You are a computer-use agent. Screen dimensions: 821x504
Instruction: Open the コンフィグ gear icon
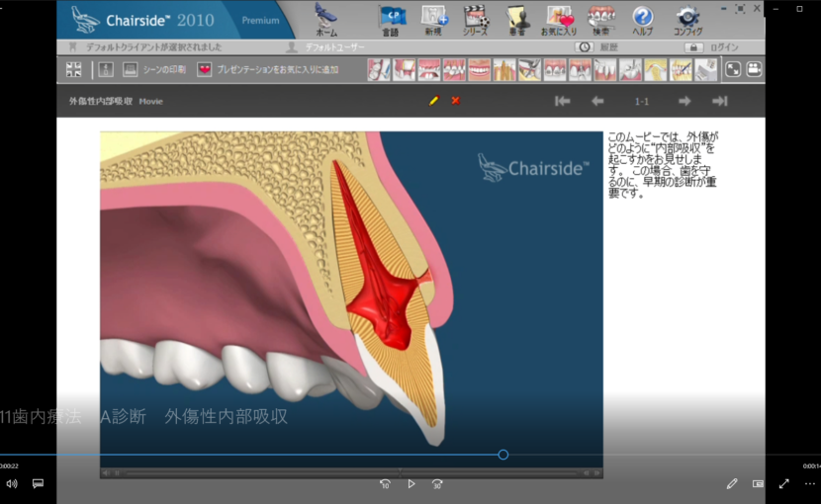click(x=688, y=21)
